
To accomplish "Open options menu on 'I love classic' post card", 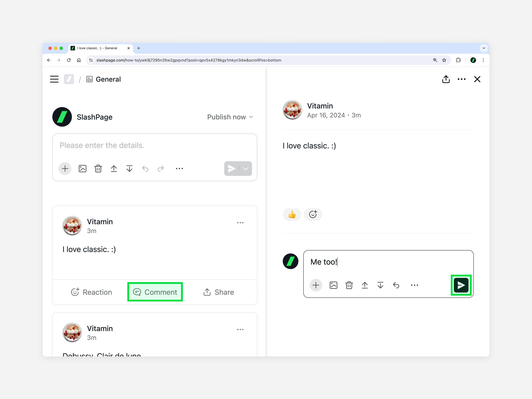I will point(240,223).
